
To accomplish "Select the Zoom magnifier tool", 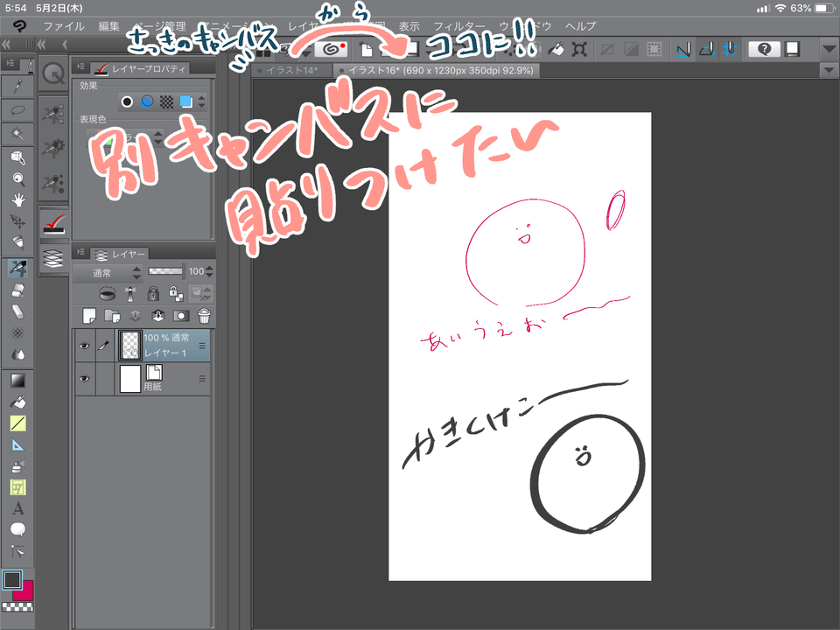I will point(17,178).
